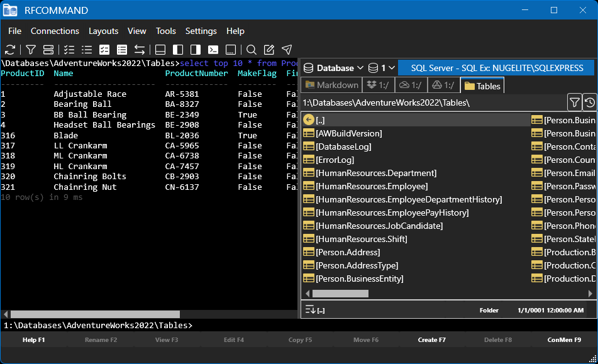Click the command line box icon
The image size is (598, 364).
point(231,50)
